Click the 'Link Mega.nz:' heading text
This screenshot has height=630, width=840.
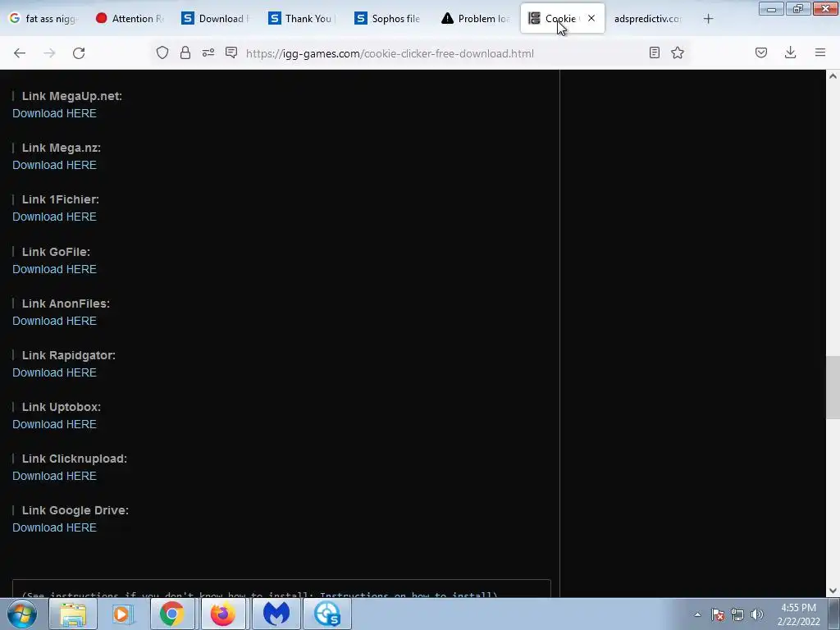[x=61, y=148]
